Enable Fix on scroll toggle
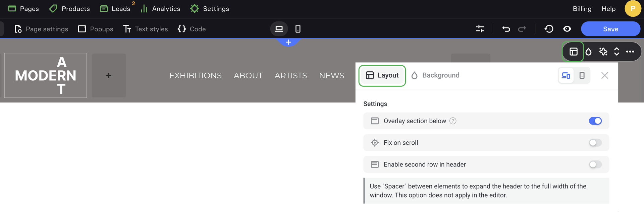 595,143
